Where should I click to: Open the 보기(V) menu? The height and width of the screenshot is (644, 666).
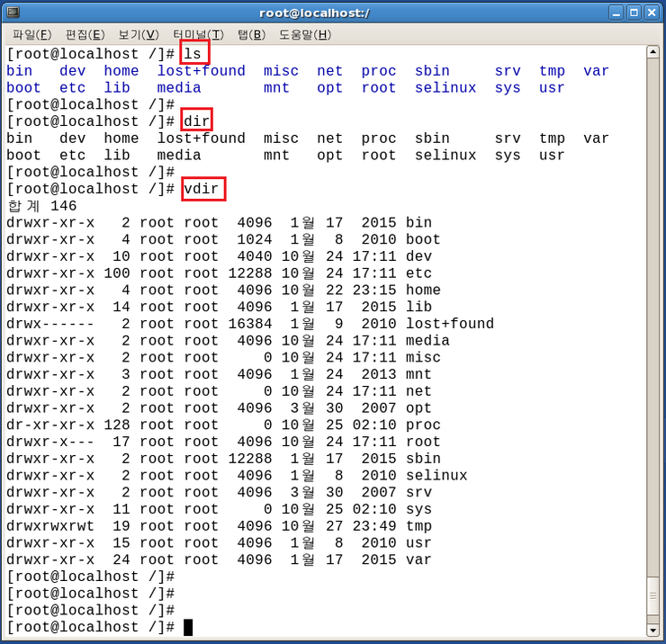139,34
